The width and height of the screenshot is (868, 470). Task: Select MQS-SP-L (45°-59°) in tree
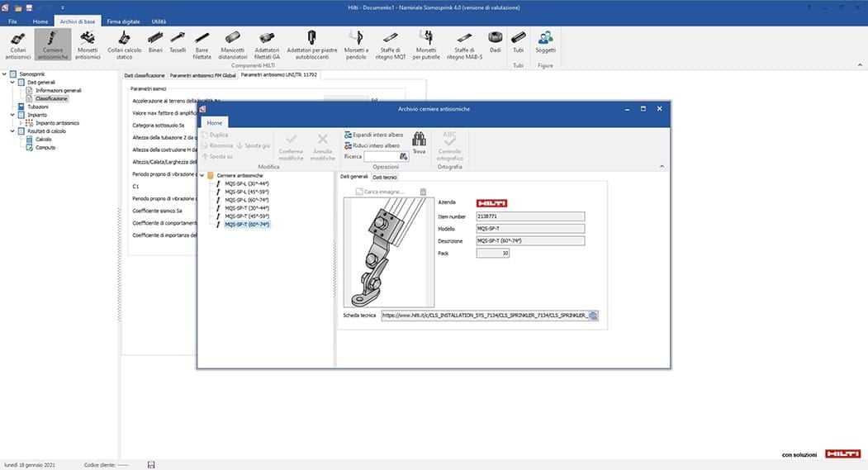click(x=246, y=192)
